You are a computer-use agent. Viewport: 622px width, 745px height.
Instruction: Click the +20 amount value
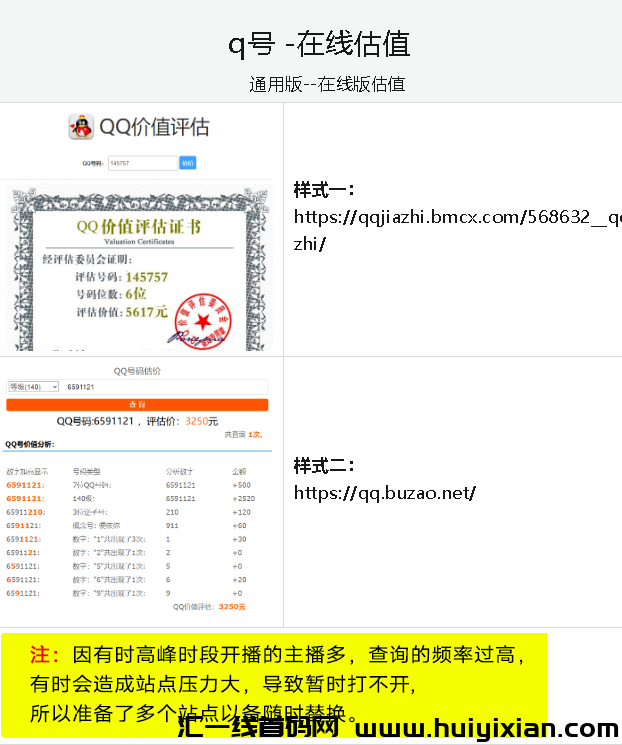tap(239, 580)
